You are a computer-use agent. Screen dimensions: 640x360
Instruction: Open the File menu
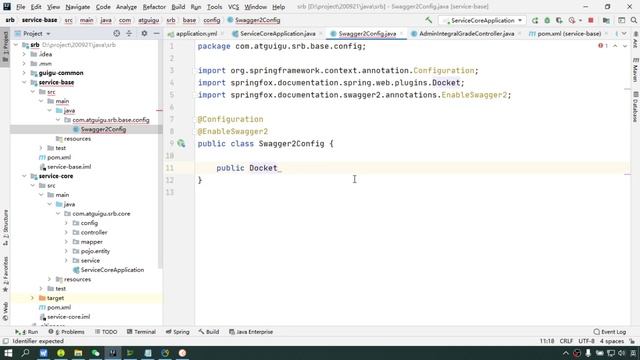tap(20, 7)
